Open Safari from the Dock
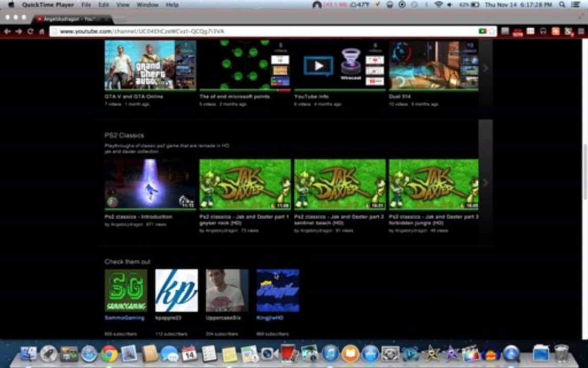Screen dimensions: 588x368 [89, 354]
